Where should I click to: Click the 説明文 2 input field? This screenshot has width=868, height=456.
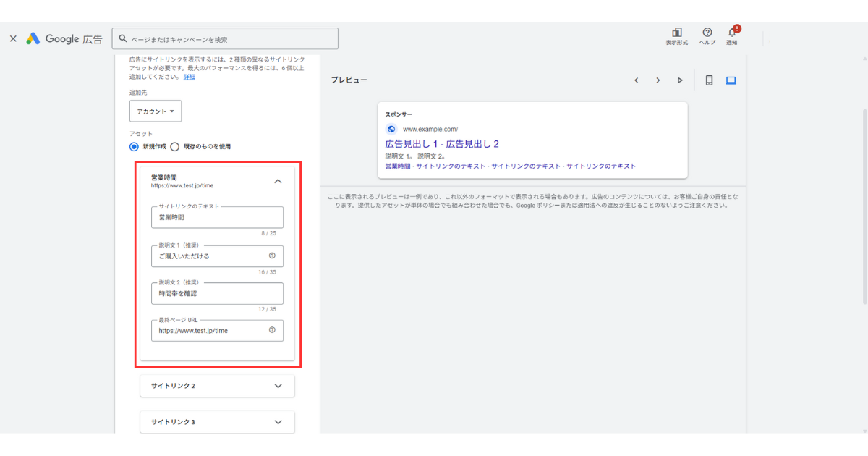(217, 293)
